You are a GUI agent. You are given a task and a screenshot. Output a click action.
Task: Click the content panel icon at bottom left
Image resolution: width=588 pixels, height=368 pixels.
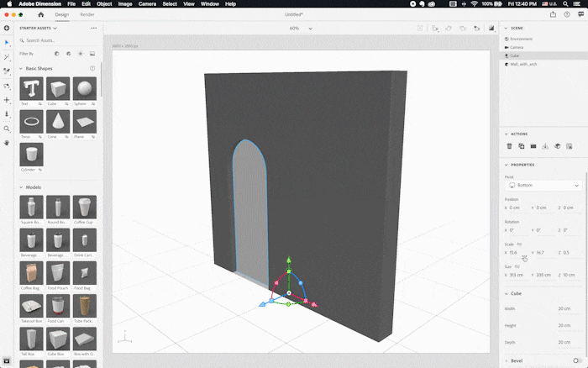pos(7,361)
